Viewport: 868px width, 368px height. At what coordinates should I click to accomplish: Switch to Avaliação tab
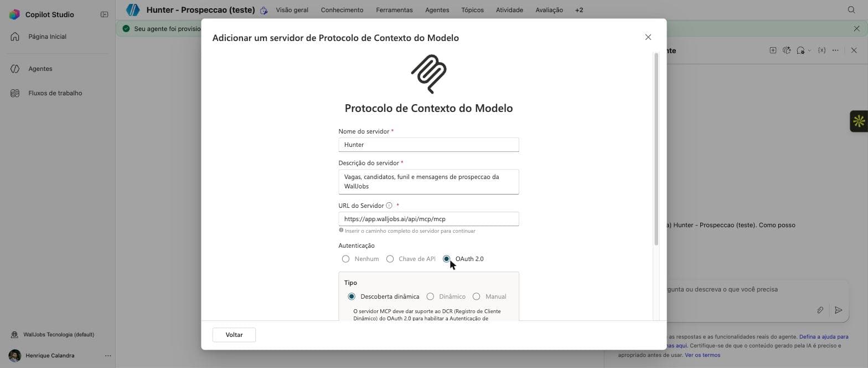click(549, 10)
